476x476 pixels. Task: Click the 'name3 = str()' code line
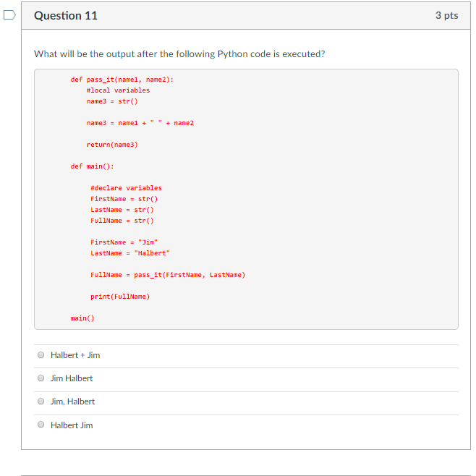pos(112,101)
